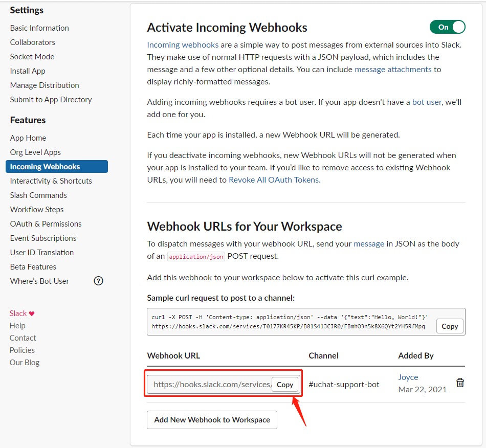Copy the webhook URL
The height and width of the screenshot is (448, 486).
click(285, 385)
